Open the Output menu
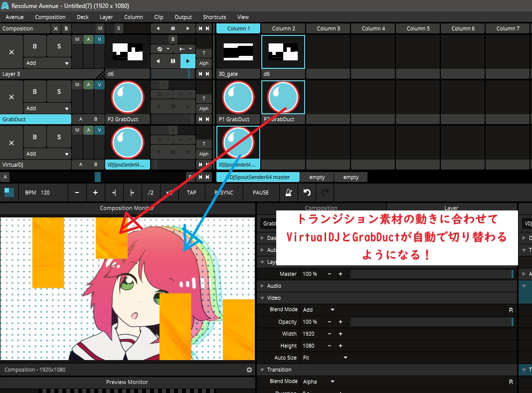 (183, 17)
